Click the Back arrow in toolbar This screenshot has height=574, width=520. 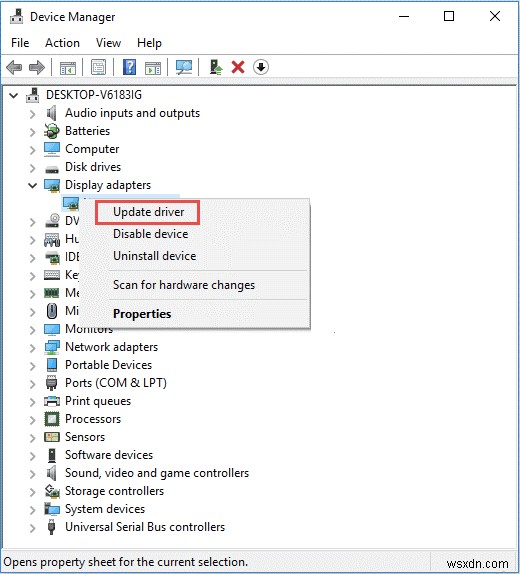14,68
